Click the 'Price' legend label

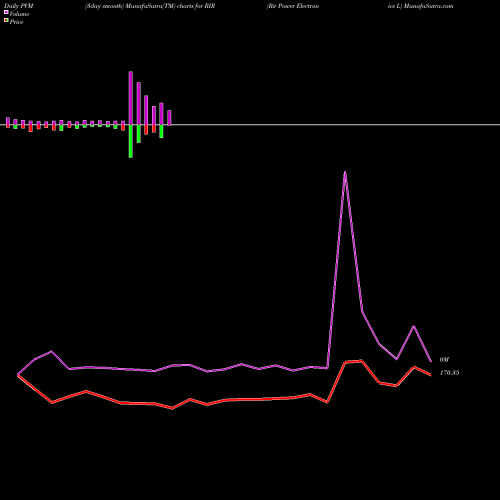click(x=16, y=22)
